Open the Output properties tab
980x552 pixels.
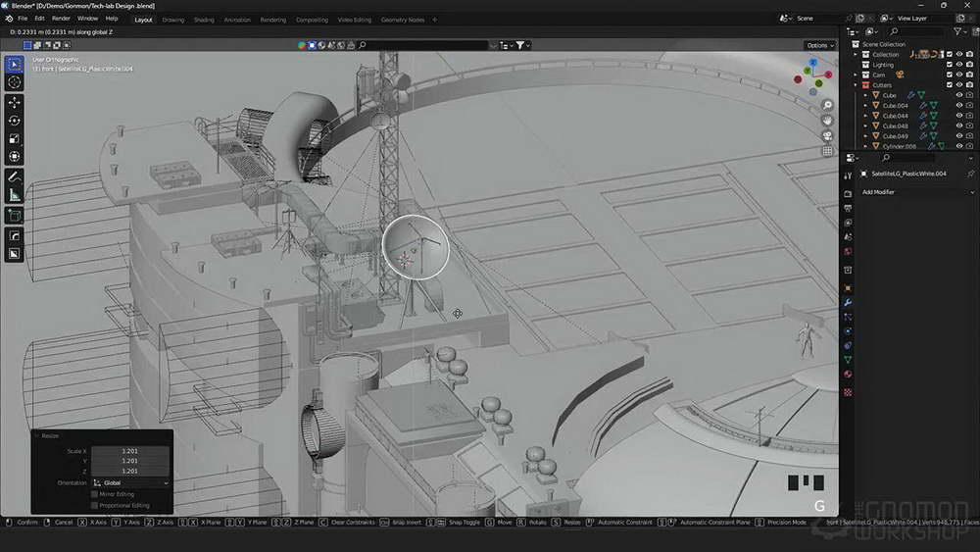tap(848, 208)
